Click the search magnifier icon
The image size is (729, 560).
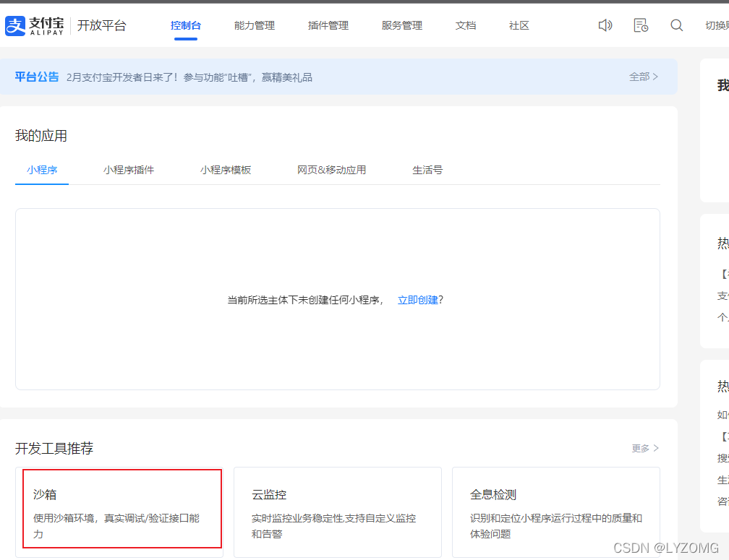pyautogui.click(x=676, y=25)
